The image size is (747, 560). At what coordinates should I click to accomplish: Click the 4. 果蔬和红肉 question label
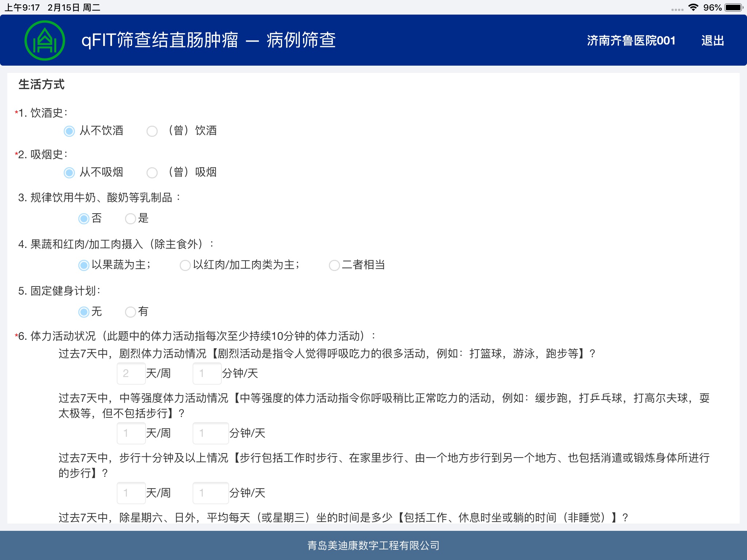point(116,244)
